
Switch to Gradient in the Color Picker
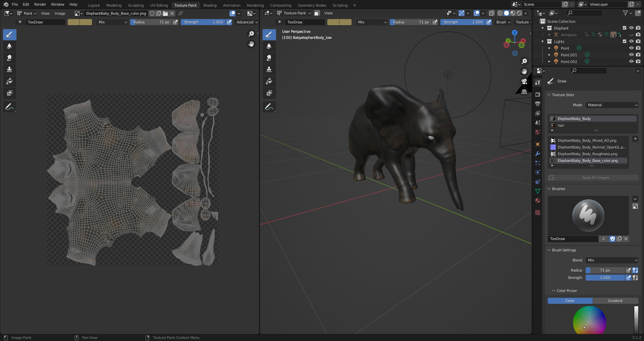click(x=615, y=301)
